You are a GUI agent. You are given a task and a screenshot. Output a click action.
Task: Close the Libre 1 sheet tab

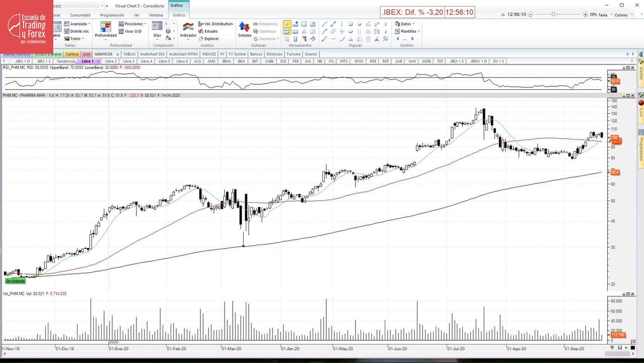point(98,61)
